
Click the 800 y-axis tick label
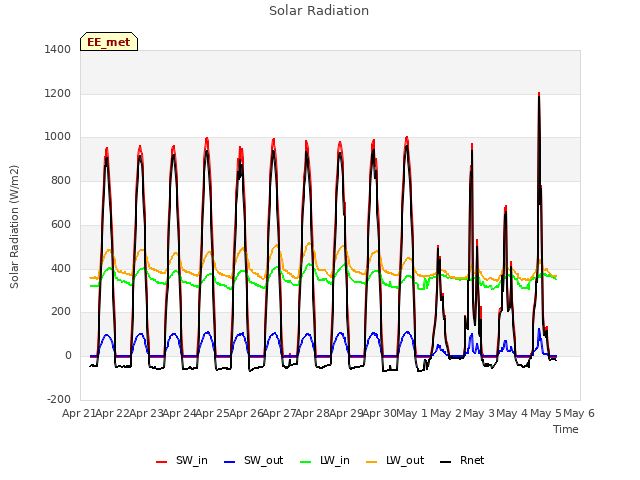[x=61, y=180]
